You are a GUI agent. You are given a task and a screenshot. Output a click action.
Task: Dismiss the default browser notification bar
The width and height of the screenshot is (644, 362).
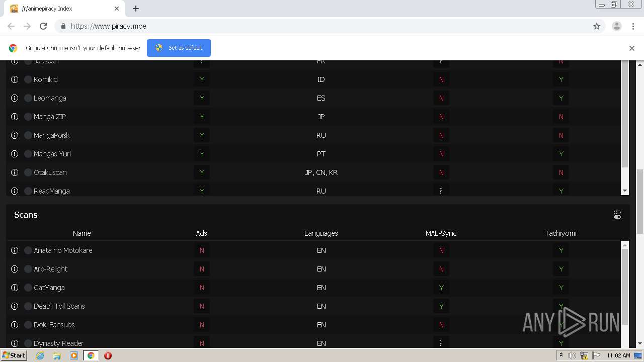[x=631, y=48]
